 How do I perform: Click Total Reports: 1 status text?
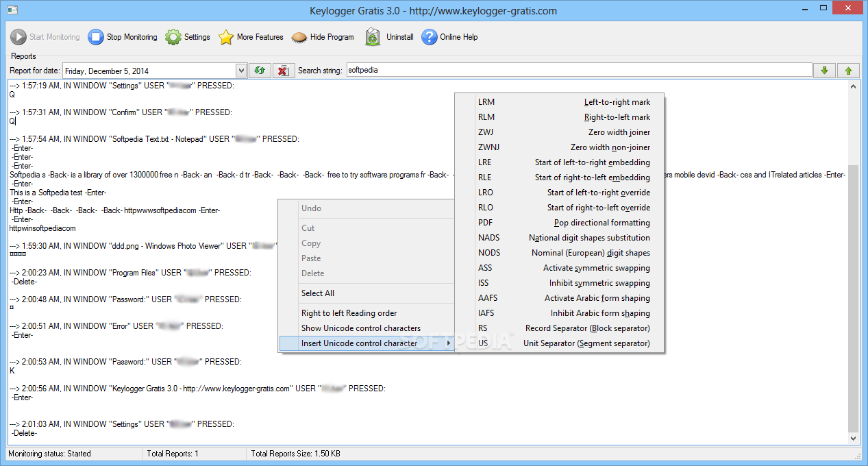click(x=173, y=454)
